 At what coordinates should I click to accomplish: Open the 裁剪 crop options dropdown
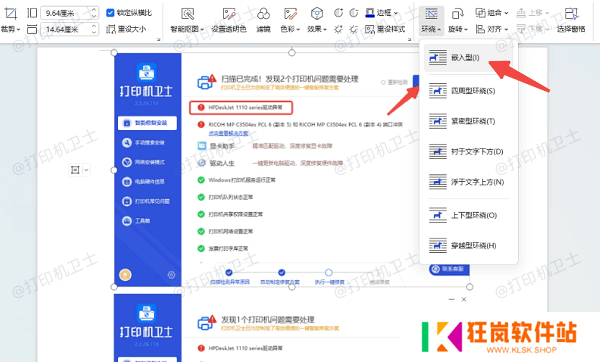(10, 29)
